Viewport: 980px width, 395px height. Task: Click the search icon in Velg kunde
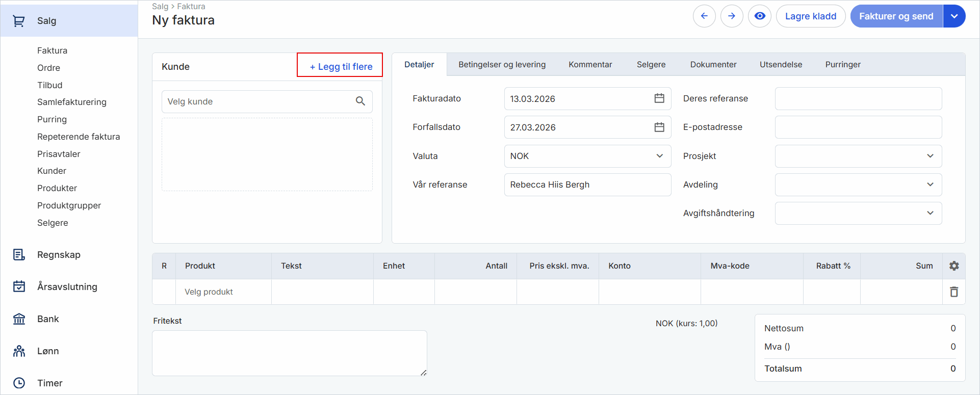pos(360,101)
